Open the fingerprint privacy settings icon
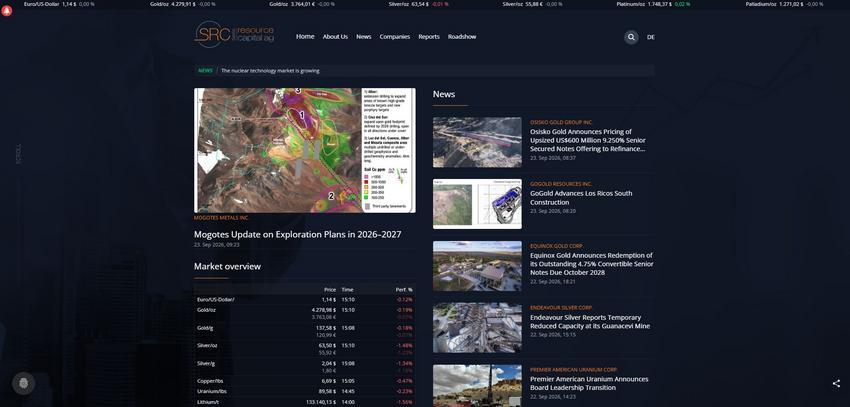The image size is (850, 407). point(23,383)
